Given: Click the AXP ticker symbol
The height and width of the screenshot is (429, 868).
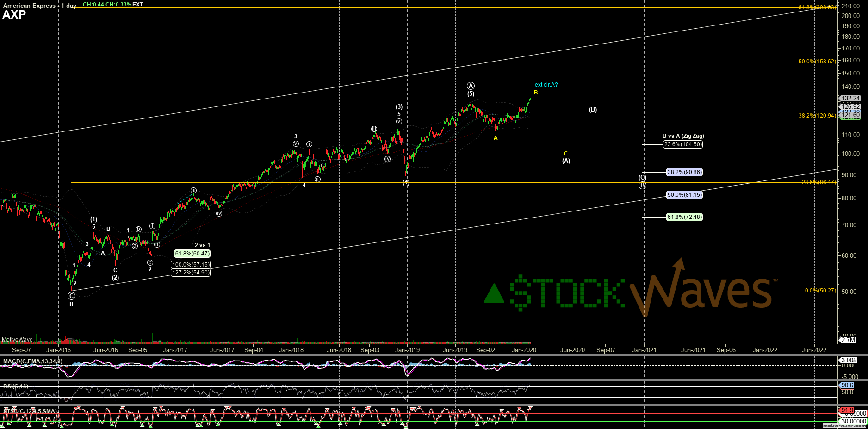Looking at the screenshot, I should tap(14, 14).
